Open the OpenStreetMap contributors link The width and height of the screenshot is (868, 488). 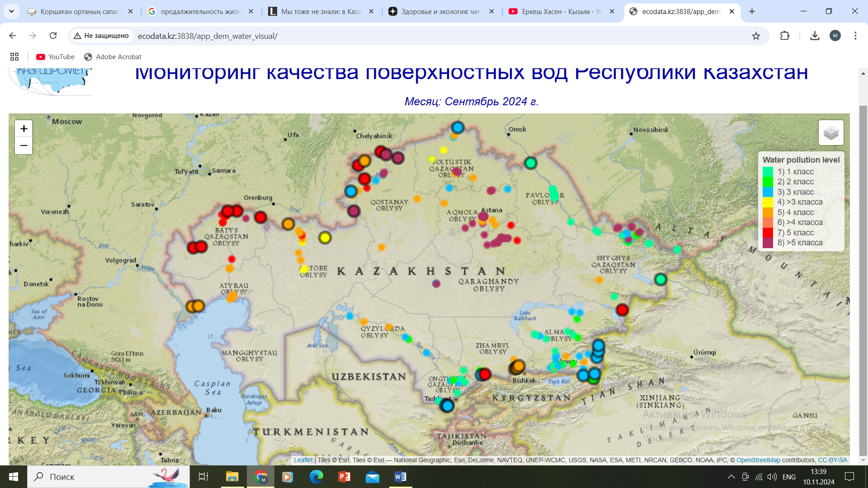coord(758,460)
